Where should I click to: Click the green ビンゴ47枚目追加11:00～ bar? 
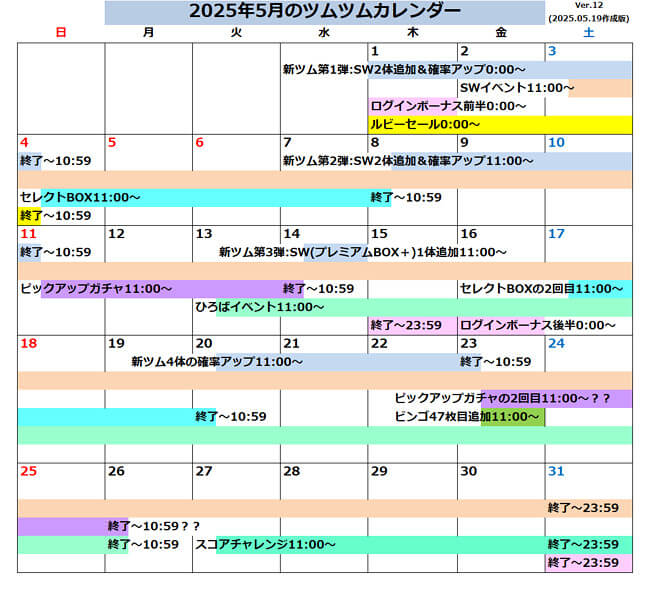coord(512,416)
